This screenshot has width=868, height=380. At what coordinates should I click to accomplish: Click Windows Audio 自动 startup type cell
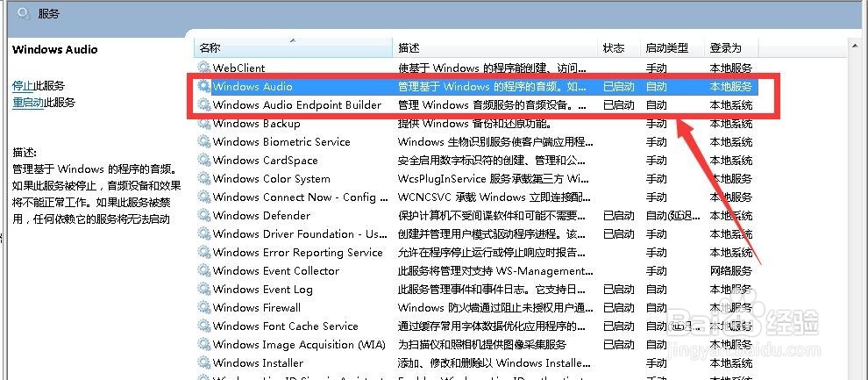(656, 86)
